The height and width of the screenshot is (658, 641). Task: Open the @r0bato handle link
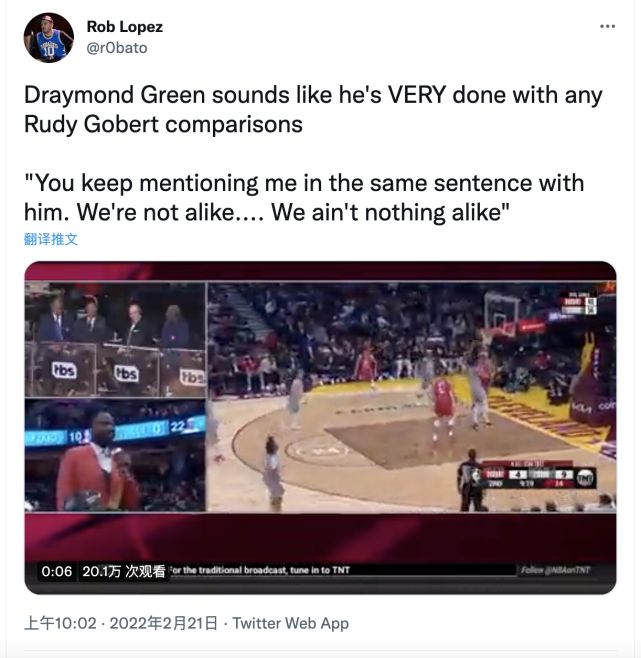[117, 48]
